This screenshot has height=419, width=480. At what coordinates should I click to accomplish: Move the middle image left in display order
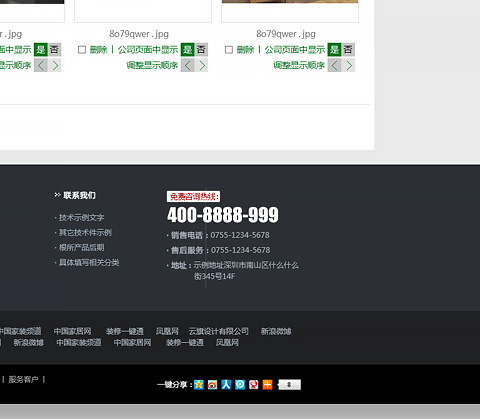(x=188, y=65)
